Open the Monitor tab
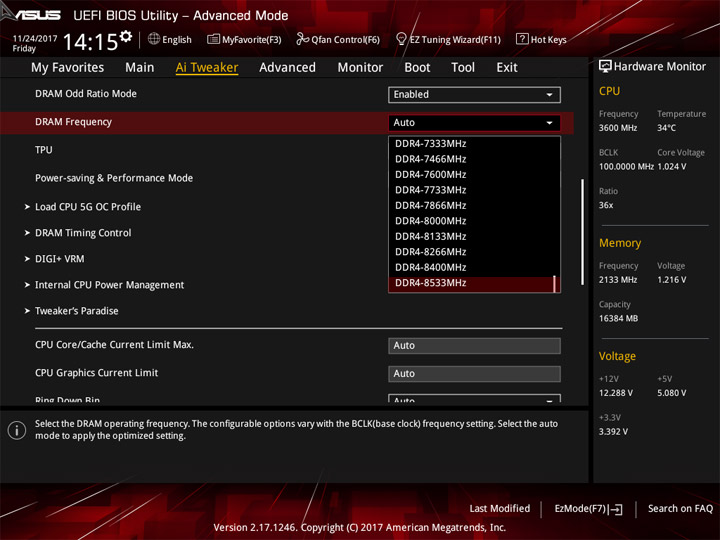The height and width of the screenshot is (540, 720). pyautogui.click(x=360, y=68)
